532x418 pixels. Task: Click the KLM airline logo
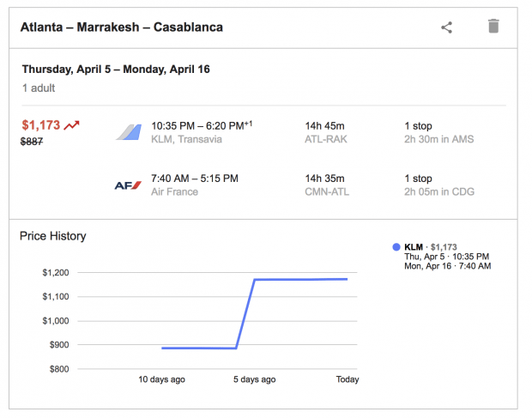click(x=129, y=131)
